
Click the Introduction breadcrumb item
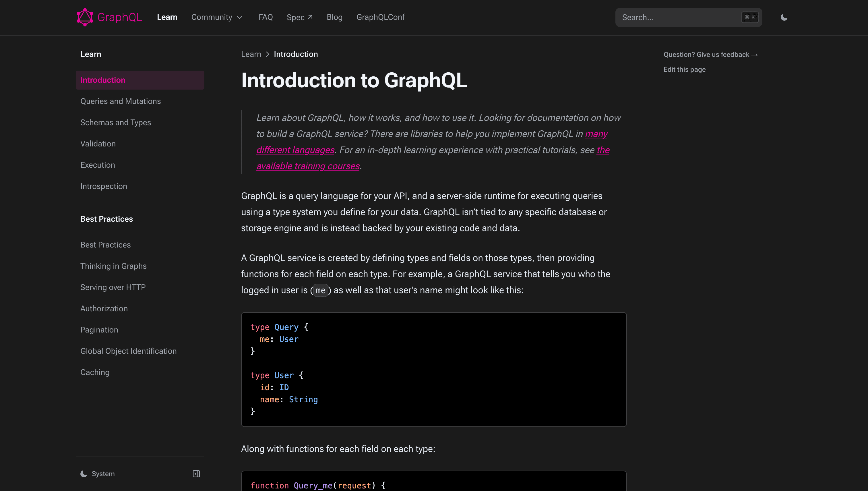coord(296,54)
